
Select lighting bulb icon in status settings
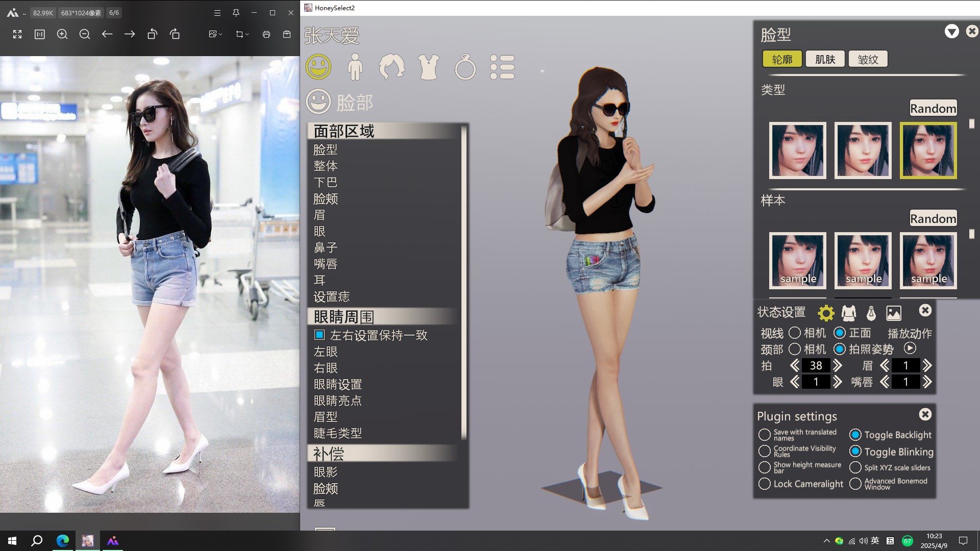pyautogui.click(x=871, y=313)
